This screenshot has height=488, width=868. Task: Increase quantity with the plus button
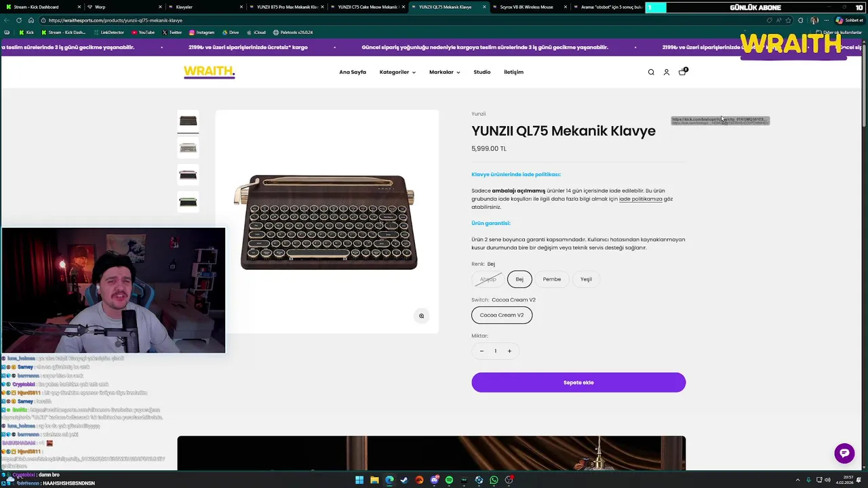tap(509, 351)
